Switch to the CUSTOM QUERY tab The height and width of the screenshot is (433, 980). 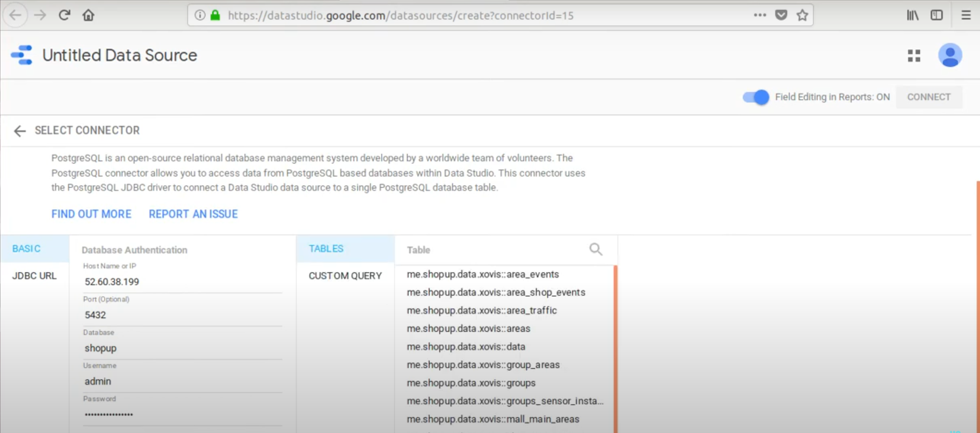(x=345, y=276)
